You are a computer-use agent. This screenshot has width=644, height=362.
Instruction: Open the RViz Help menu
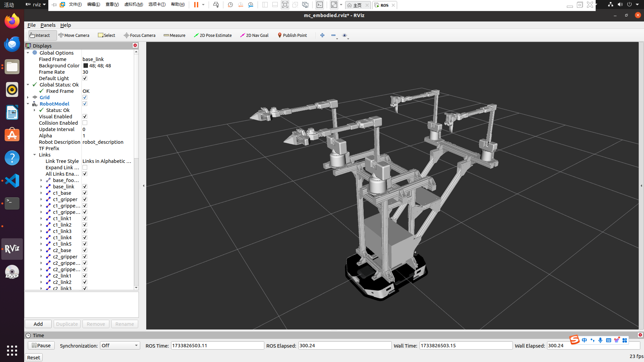pos(65,25)
